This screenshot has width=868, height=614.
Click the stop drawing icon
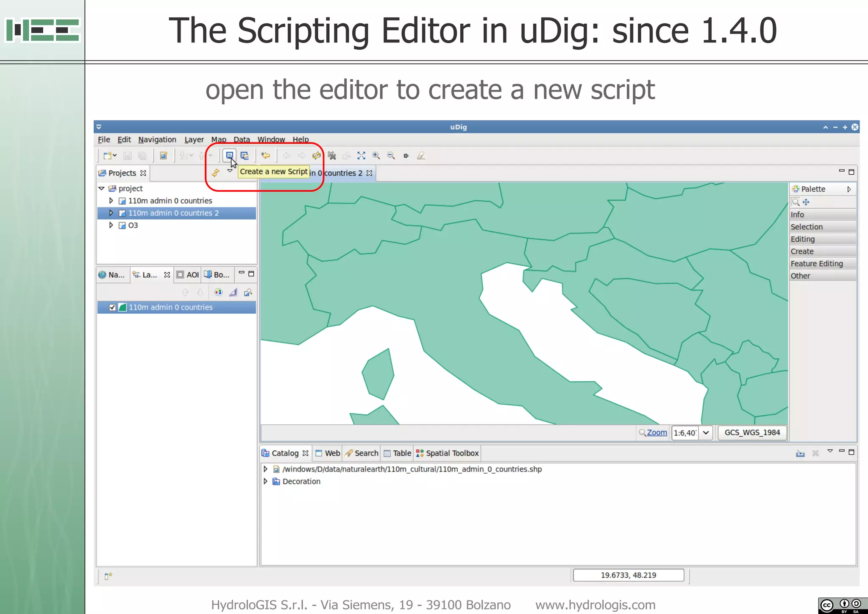click(332, 156)
